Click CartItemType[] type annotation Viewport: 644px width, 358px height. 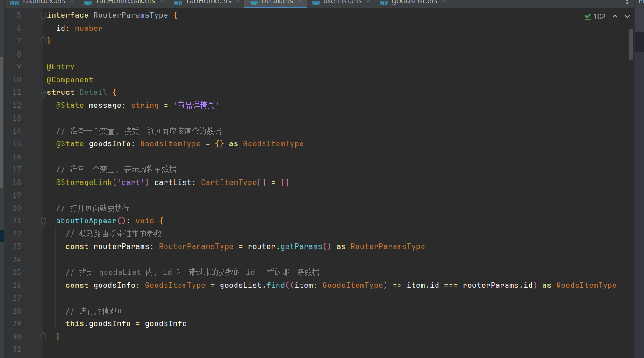[234, 182]
